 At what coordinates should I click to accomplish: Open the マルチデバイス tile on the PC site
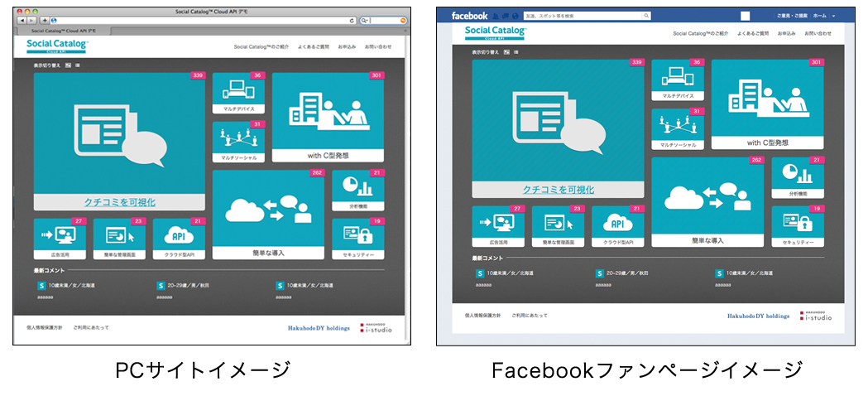click(x=238, y=93)
